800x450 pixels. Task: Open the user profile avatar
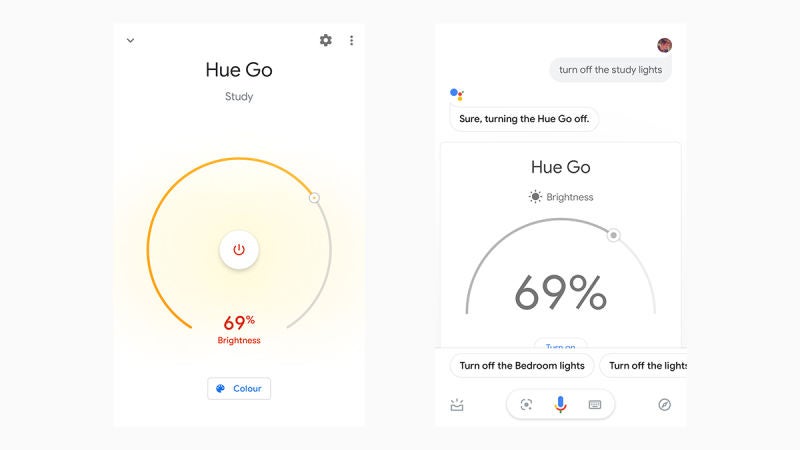click(664, 45)
